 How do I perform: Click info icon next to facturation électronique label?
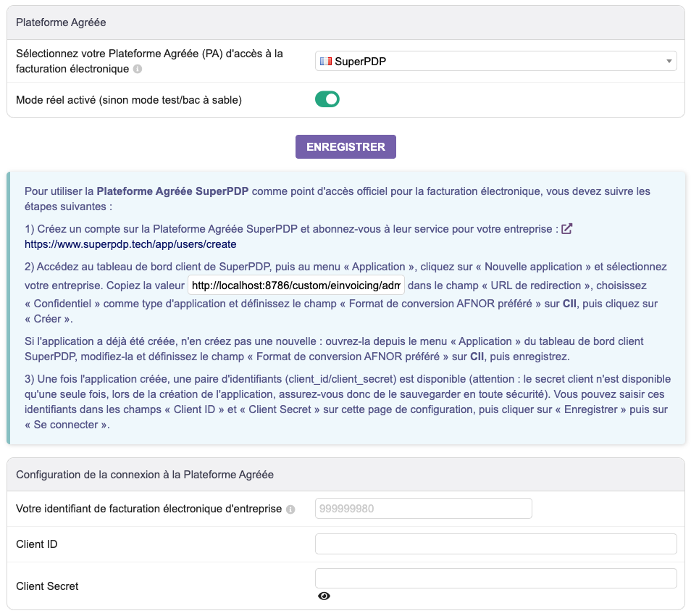(138, 70)
